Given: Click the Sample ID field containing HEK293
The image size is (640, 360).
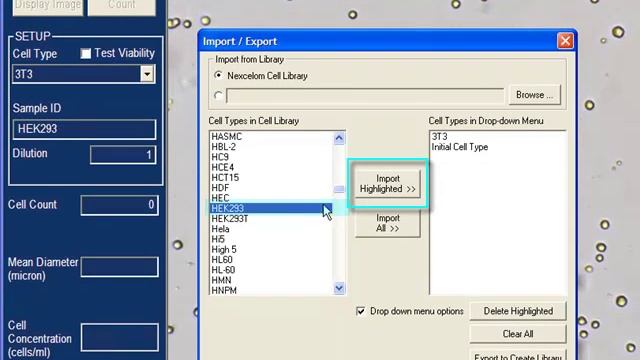Looking at the screenshot, I should (x=84, y=129).
